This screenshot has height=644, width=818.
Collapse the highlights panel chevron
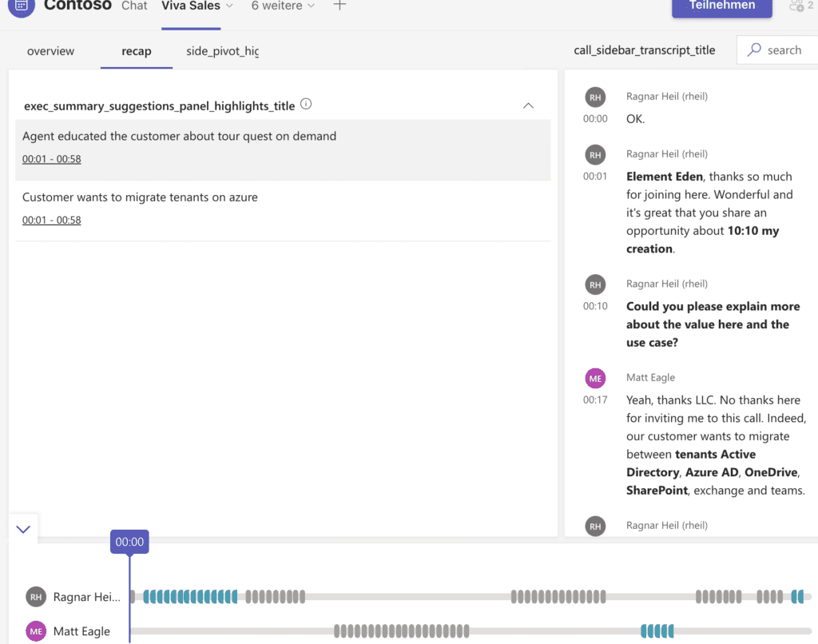(x=528, y=105)
